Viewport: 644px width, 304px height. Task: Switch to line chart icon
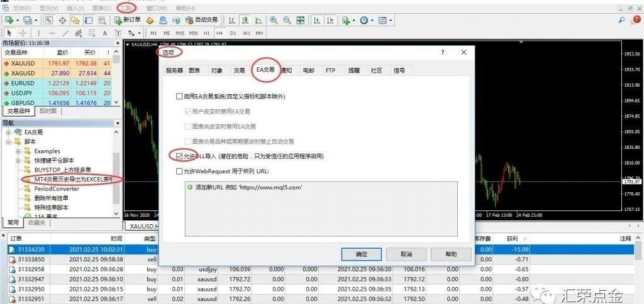click(x=258, y=20)
